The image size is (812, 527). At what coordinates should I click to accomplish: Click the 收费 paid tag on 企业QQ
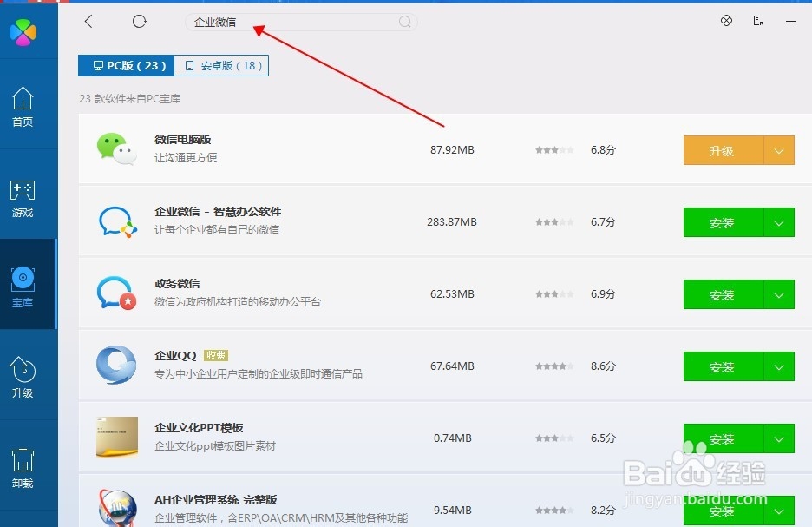click(216, 355)
